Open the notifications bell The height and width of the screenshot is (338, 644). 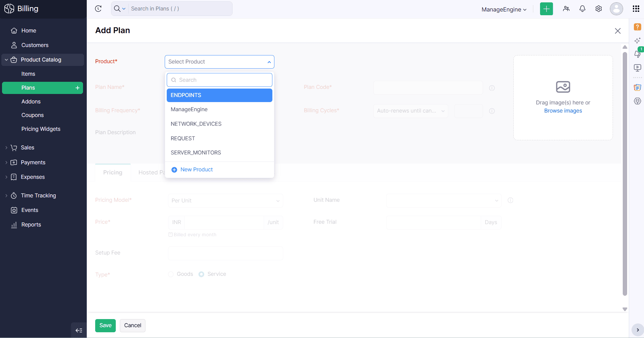point(583,9)
